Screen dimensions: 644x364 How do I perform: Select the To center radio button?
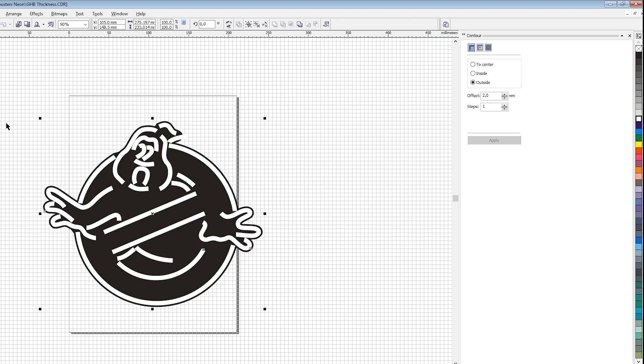(x=473, y=64)
